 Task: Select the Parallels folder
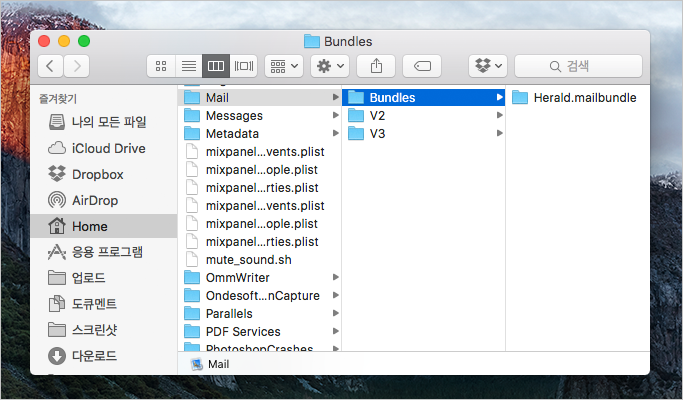click(260, 314)
